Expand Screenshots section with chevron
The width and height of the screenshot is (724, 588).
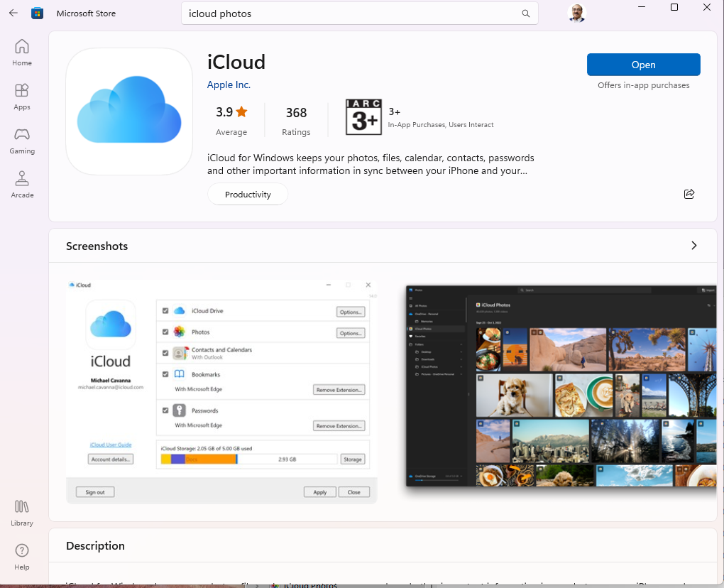coord(693,246)
